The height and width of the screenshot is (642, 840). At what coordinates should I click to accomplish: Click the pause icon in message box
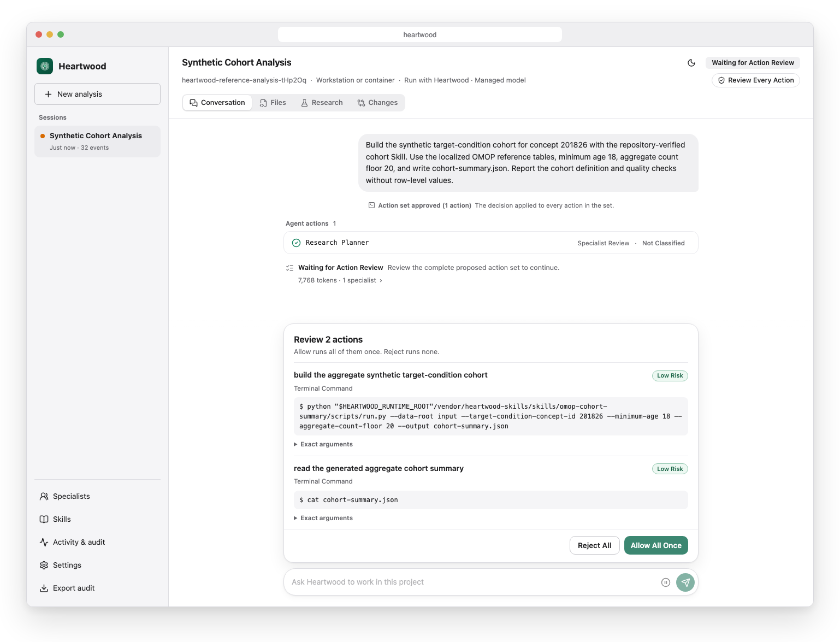pyautogui.click(x=666, y=582)
